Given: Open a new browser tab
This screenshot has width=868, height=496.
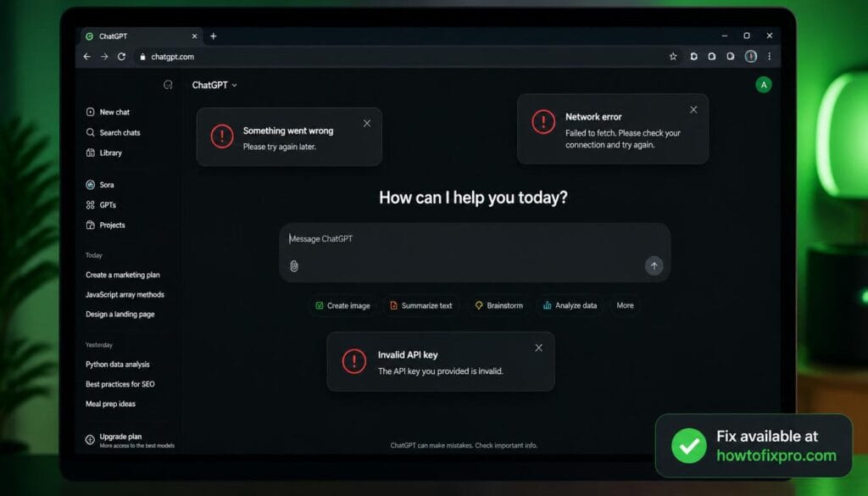Looking at the screenshot, I should [213, 36].
